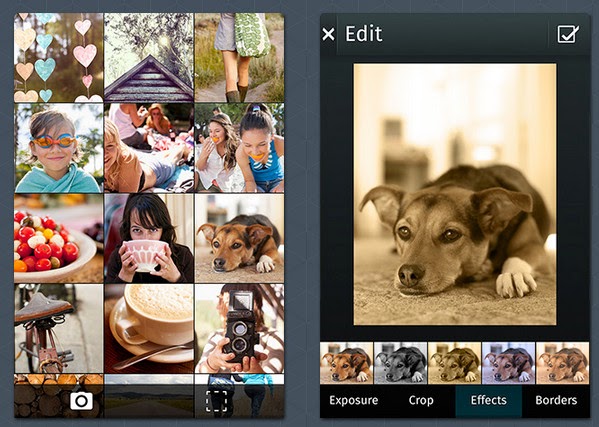
Task: Open the woman drinking from pink bowl photo
Action: point(149,238)
